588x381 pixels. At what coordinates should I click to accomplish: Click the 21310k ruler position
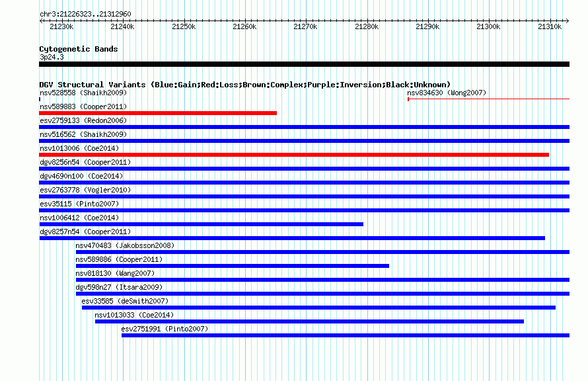(550, 26)
